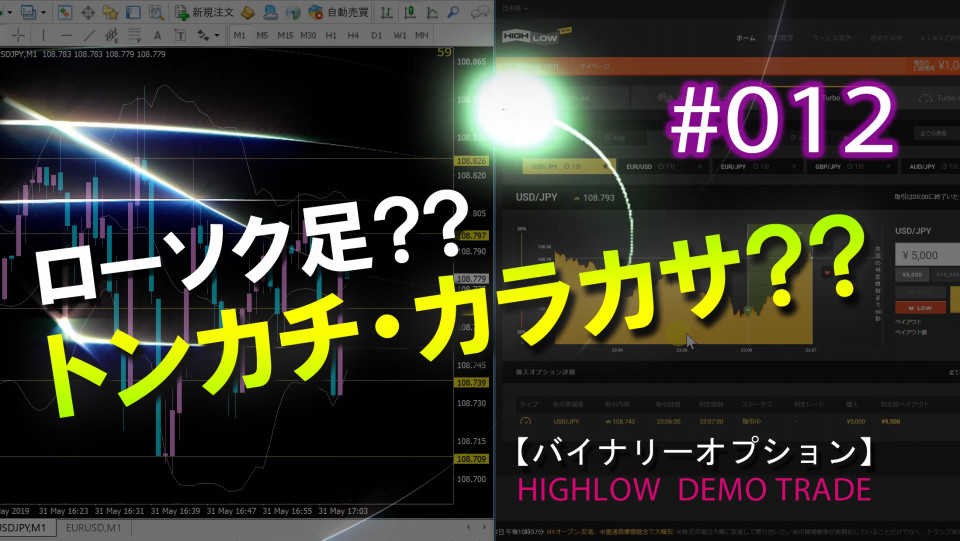This screenshot has width=960, height=541.
Task: Select the M5 timeframe
Action: pos(262,35)
